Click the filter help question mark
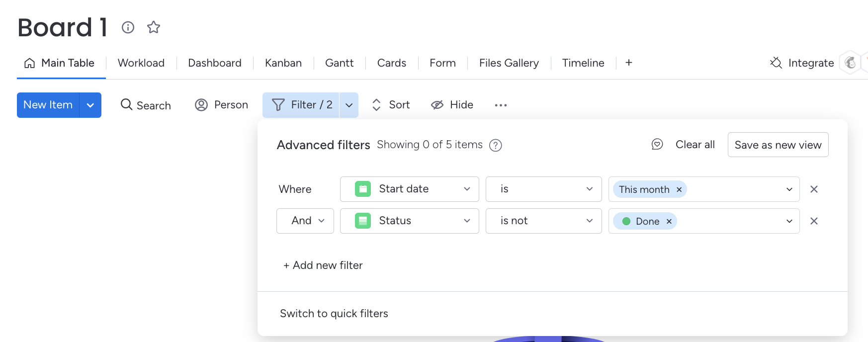The image size is (868, 342). pos(495,145)
